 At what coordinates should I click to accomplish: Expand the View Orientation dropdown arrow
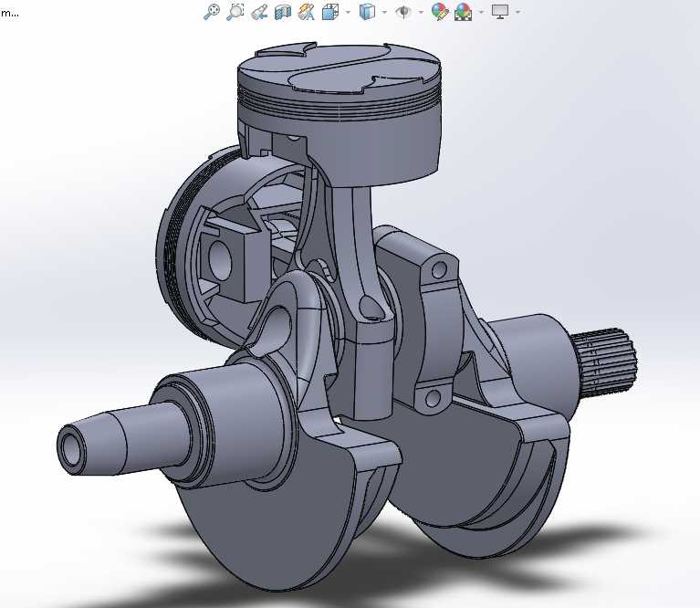(349, 12)
